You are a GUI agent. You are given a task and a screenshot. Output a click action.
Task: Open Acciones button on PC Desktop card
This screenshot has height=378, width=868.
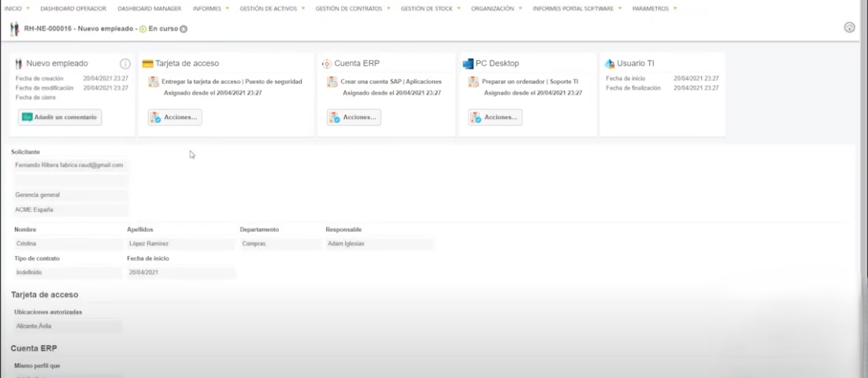pyautogui.click(x=495, y=117)
